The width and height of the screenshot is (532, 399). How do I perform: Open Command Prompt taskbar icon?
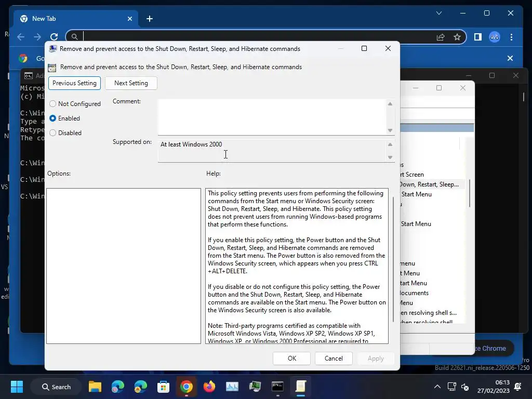277,387
